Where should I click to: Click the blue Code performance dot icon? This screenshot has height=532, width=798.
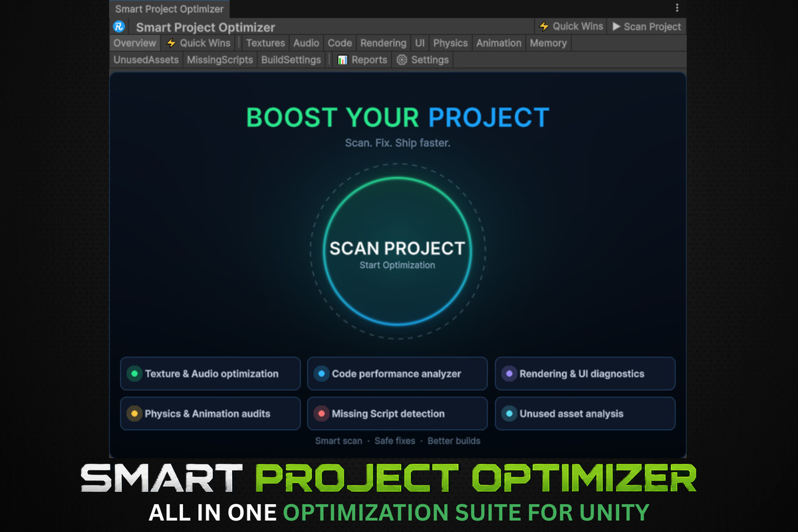pyautogui.click(x=321, y=374)
